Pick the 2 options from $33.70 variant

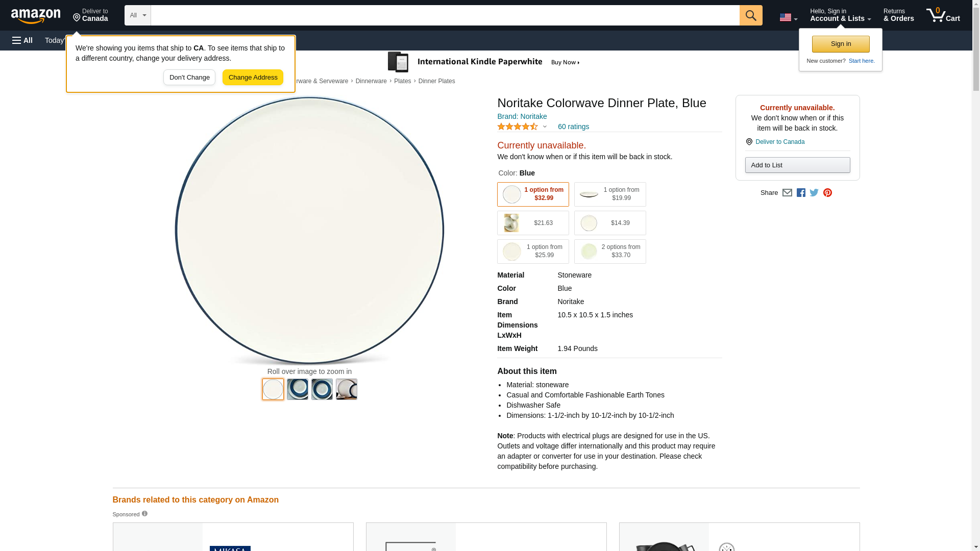coord(610,252)
